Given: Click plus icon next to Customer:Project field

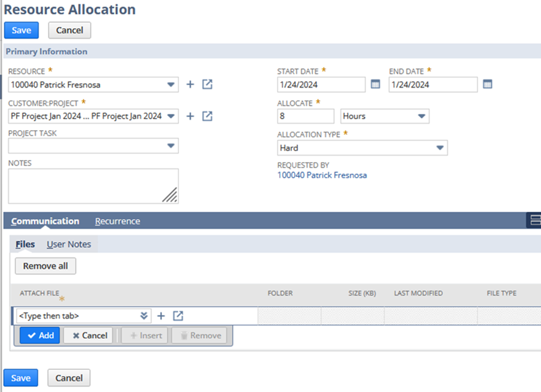Looking at the screenshot, I should [190, 116].
